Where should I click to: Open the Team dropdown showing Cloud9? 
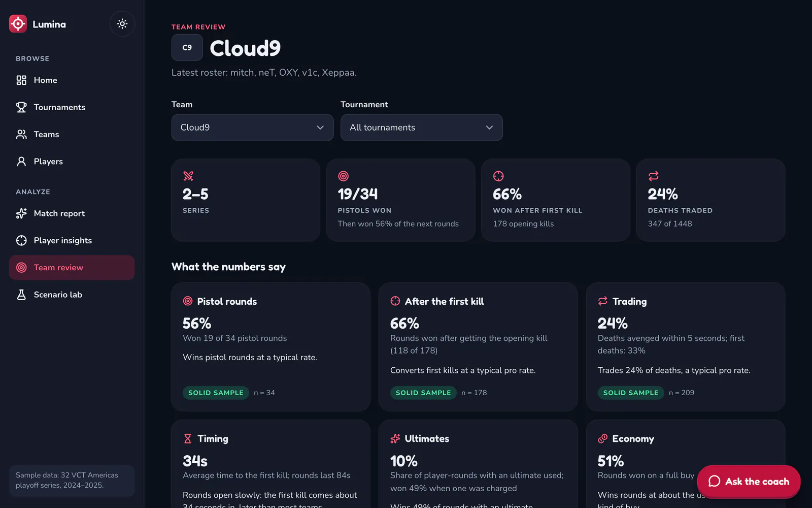(252, 128)
